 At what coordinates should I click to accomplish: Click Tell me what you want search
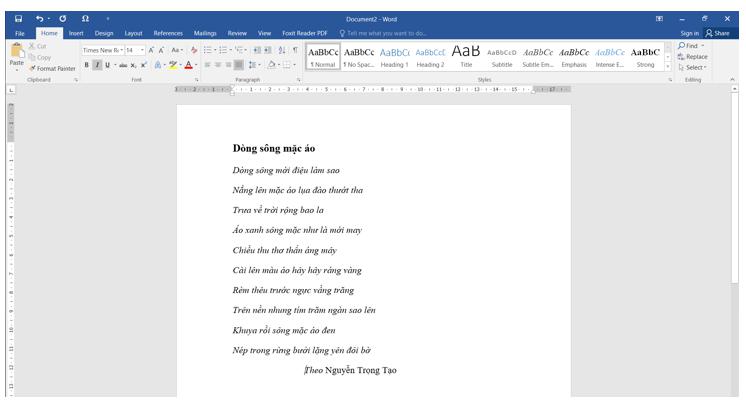click(383, 33)
